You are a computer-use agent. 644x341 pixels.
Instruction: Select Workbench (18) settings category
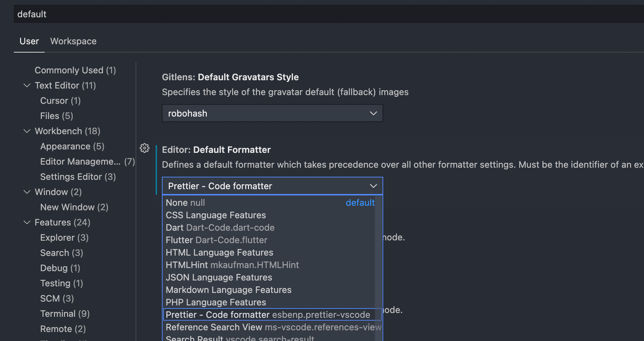tap(67, 131)
